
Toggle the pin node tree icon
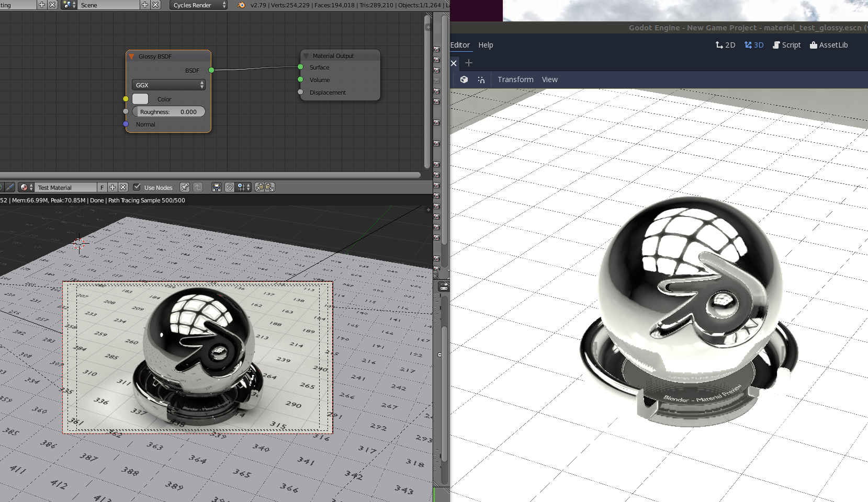click(x=185, y=187)
